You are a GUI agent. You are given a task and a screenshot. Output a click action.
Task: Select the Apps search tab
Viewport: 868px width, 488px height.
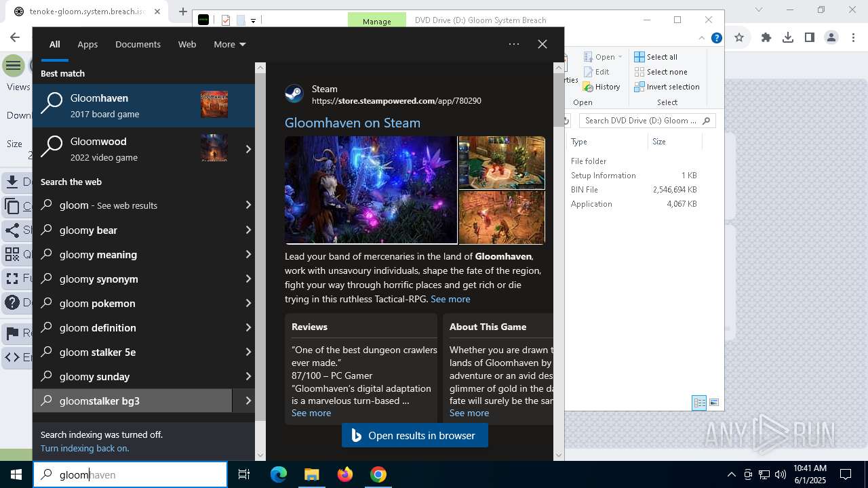tap(87, 44)
